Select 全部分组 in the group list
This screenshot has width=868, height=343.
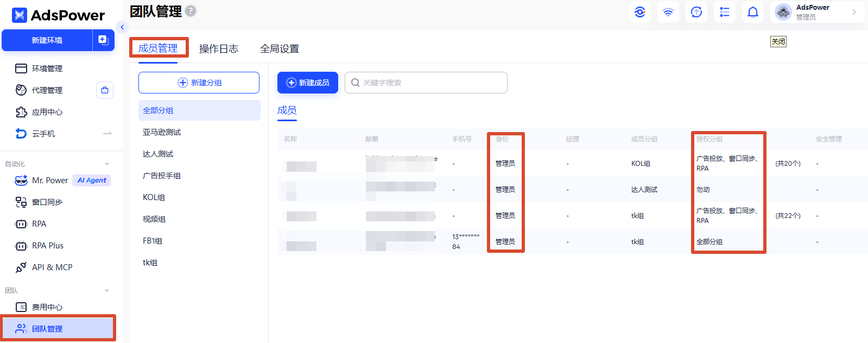(199, 110)
